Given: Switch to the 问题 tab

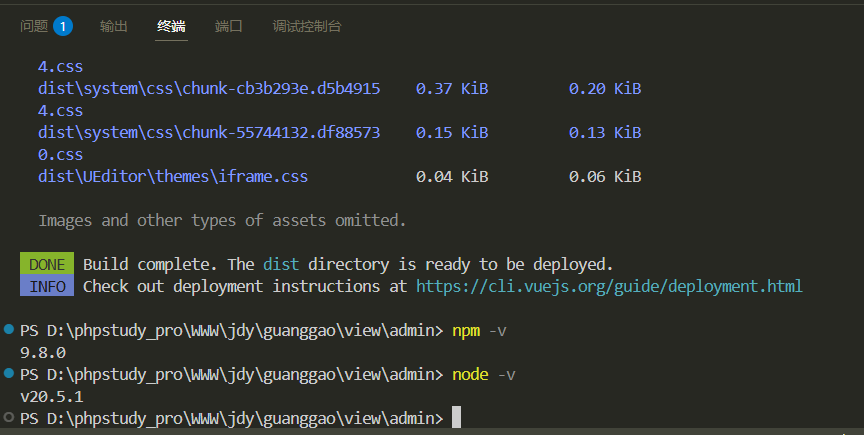Looking at the screenshot, I should (34, 26).
